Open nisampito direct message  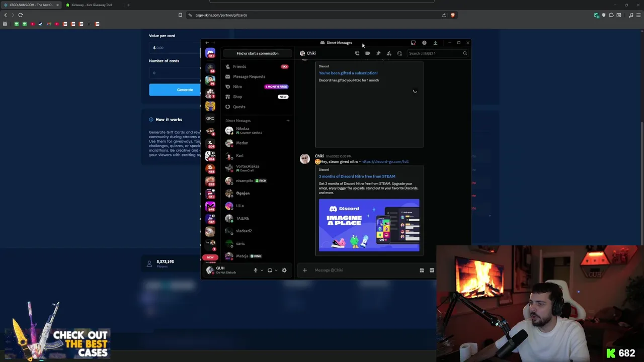pos(257,180)
